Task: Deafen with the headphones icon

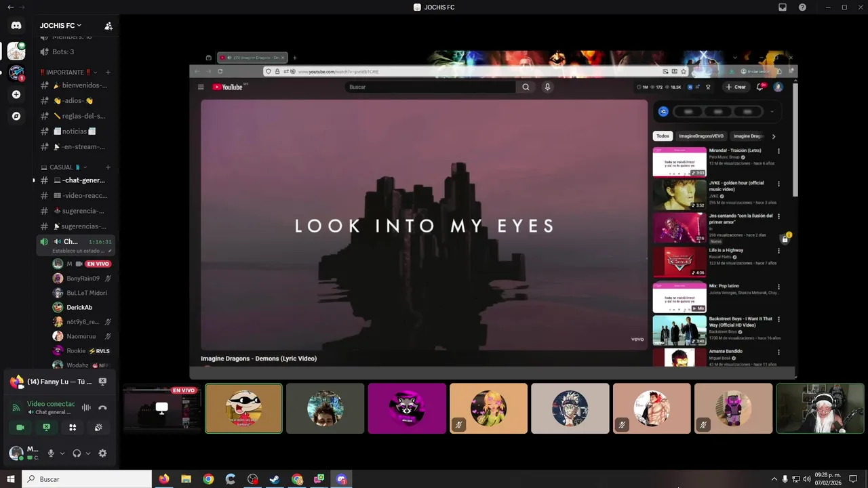Action: tap(77, 453)
